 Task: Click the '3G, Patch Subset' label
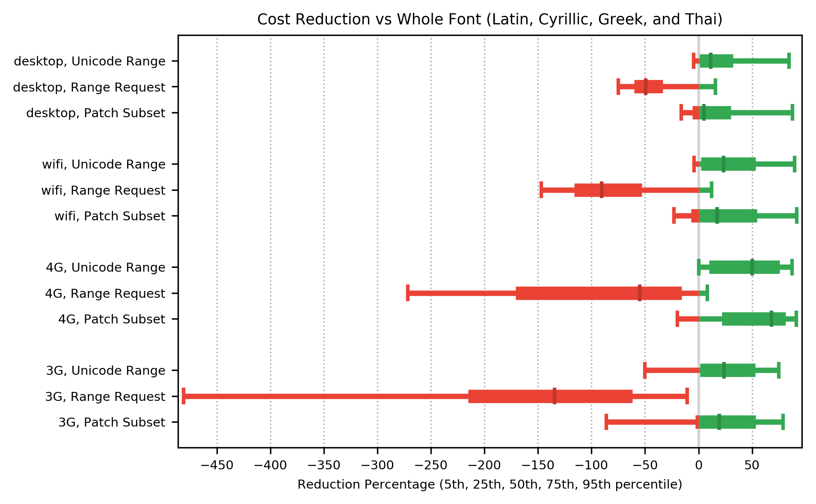[x=111, y=423]
